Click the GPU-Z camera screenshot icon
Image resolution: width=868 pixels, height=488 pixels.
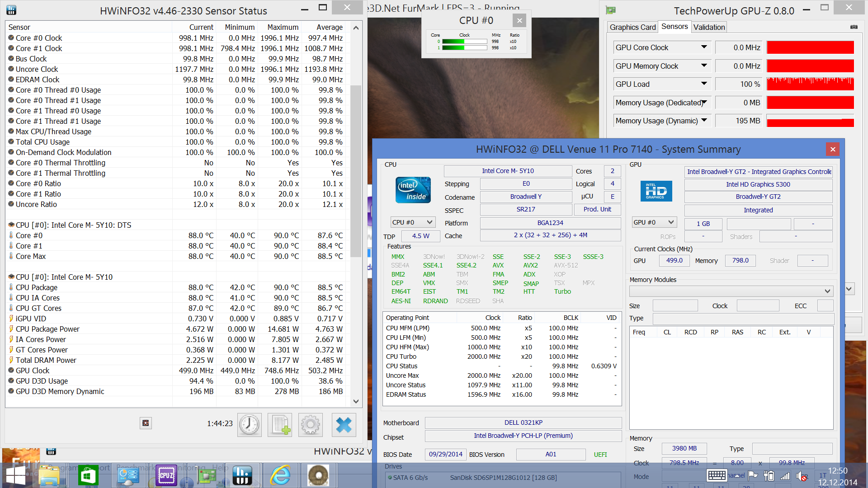click(x=854, y=27)
